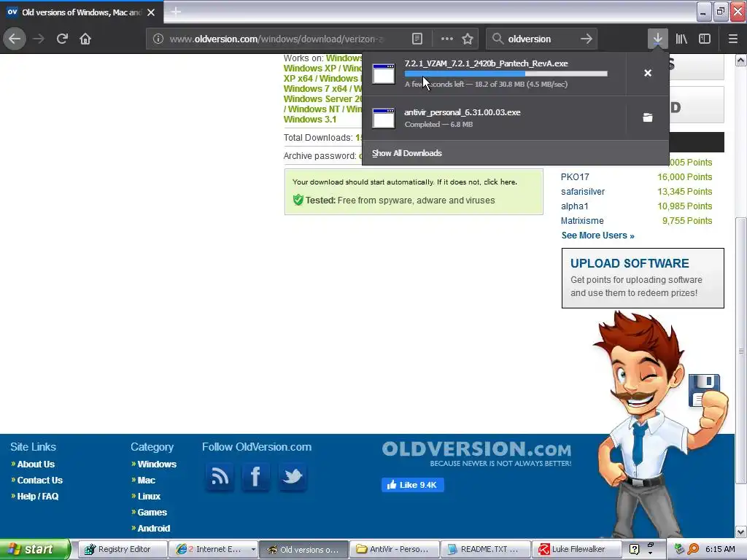Screen dimensions: 747x560
Task: Open the Linux category link
Action: (x=149, y=496)
